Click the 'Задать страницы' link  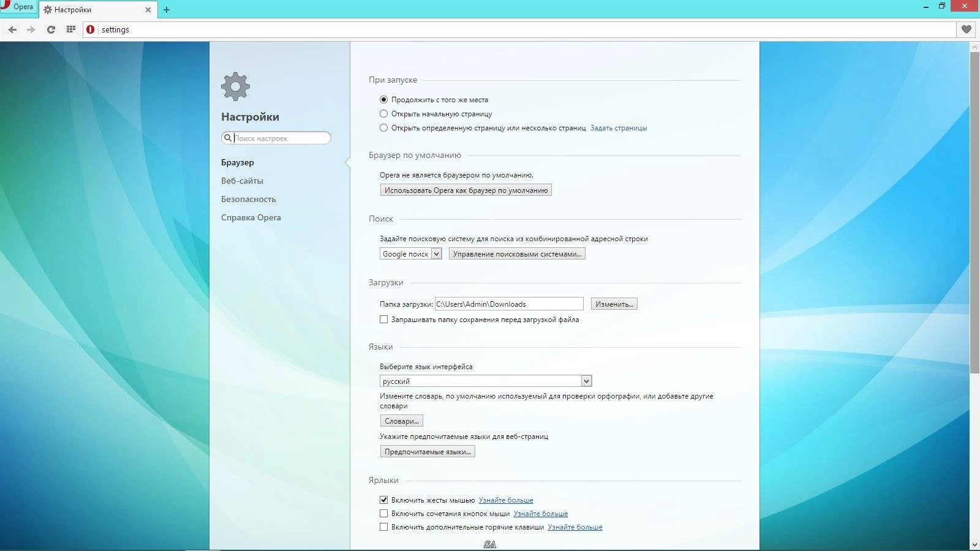click(619, 128)
